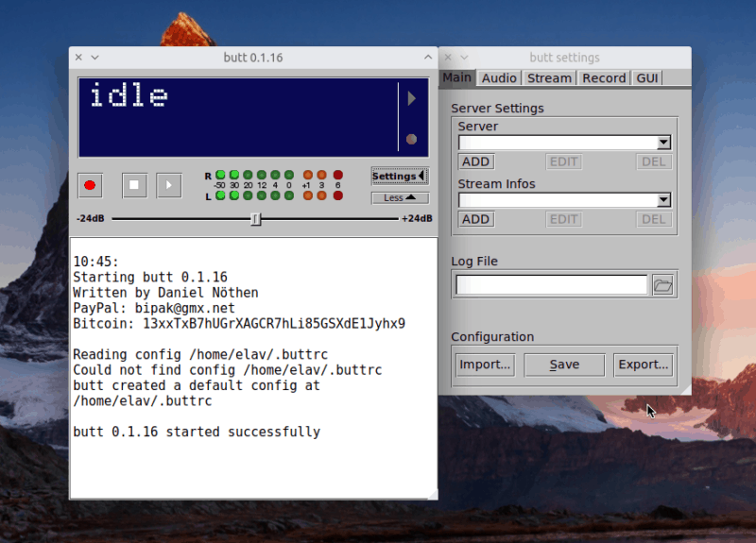Open the Log File folder browse icon

(662, 284)
